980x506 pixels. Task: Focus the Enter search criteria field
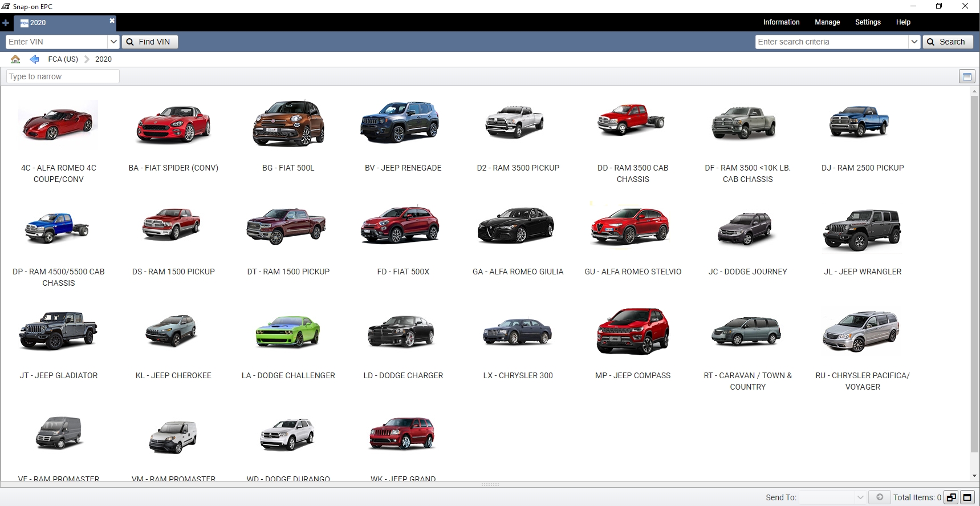click(x=832, y=42)
